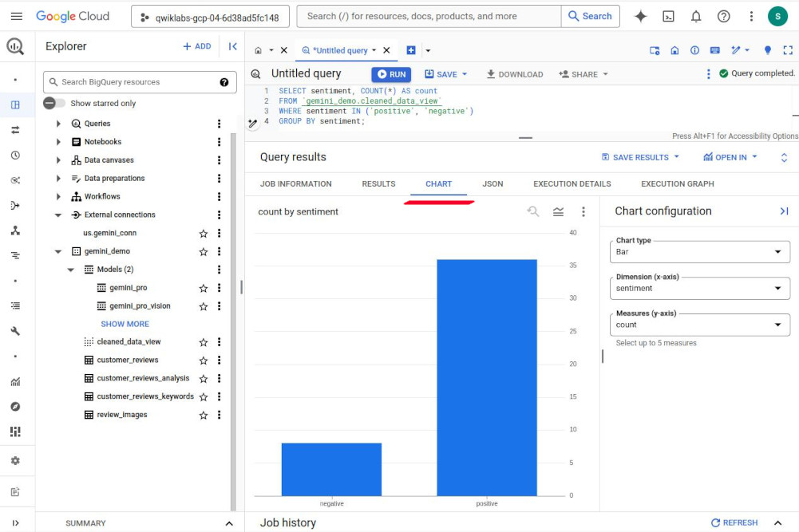Viewport: 799px width, 532px height.
Task: Collapse Chart configuration panel
Action: coord(784,211)
